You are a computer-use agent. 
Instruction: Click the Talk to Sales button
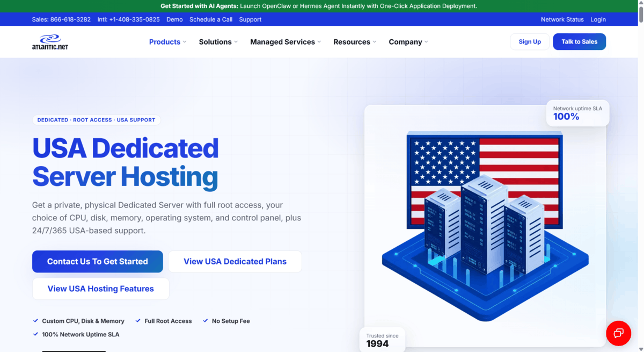pos(579,42)
